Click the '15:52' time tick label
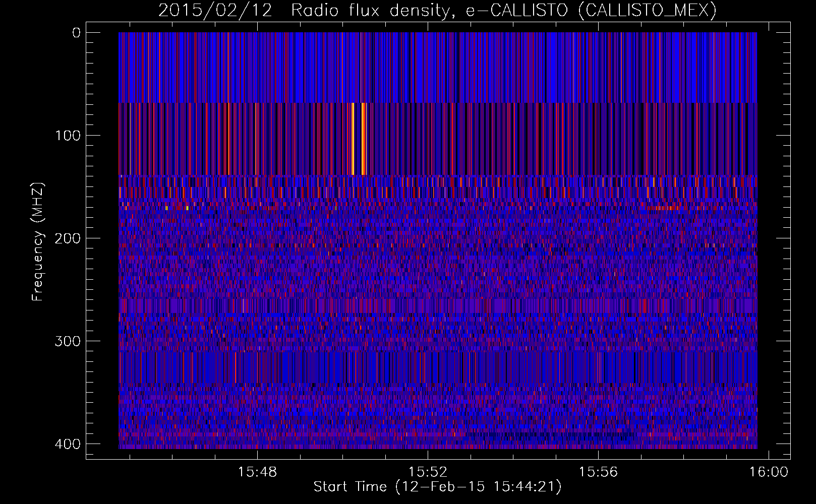This screenshot has height=504, width=816. pos(428,472)
